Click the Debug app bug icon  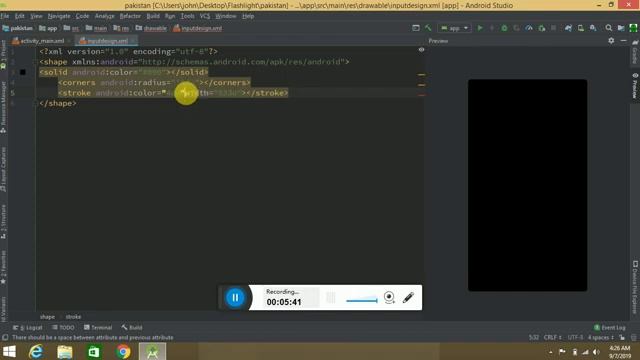(x=504, y=28)
